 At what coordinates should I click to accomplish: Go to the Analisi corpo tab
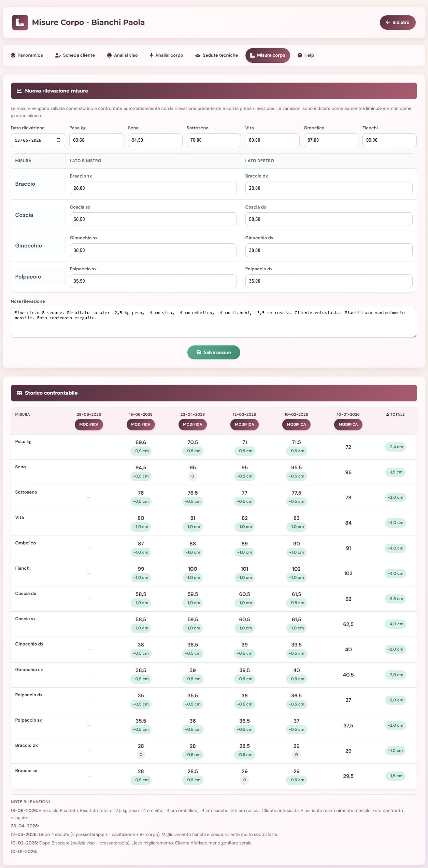tap(166, 55)
